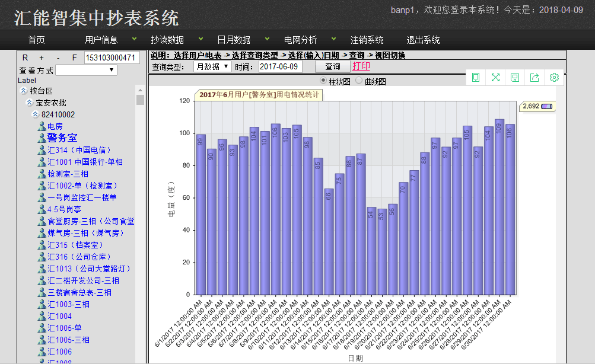
Task: Click meter number field 153103000471
Action: pyautogui.click(x=112, y=58)
